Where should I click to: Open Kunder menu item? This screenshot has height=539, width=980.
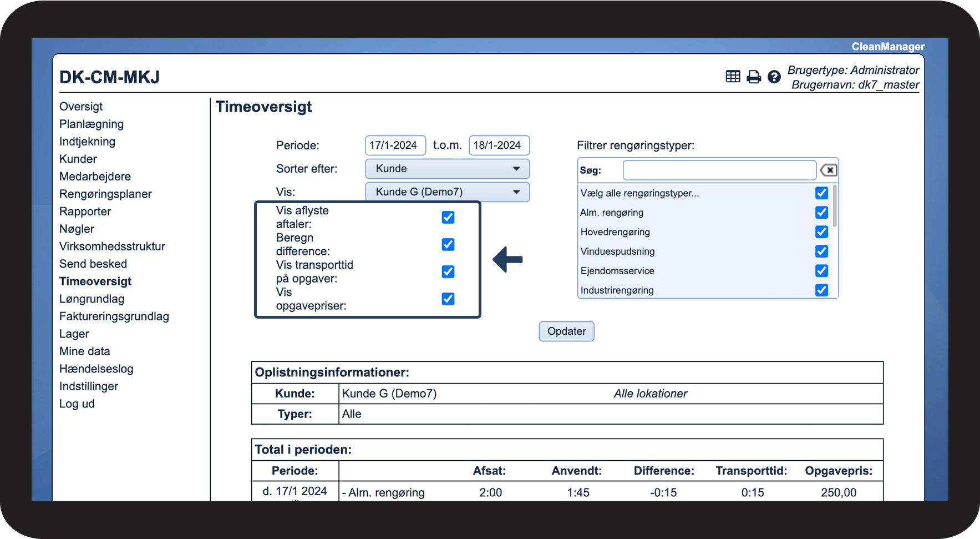point(78,159)
